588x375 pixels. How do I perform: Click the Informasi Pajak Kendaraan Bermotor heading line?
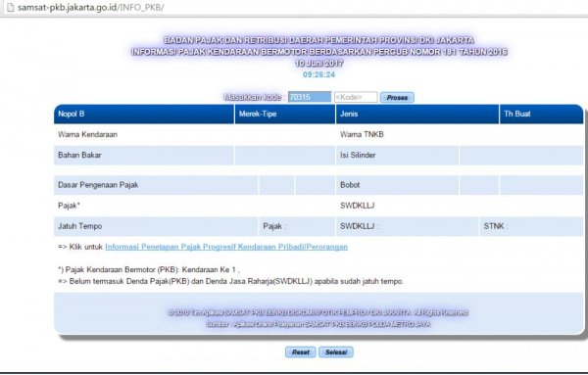tap(318, 51)
